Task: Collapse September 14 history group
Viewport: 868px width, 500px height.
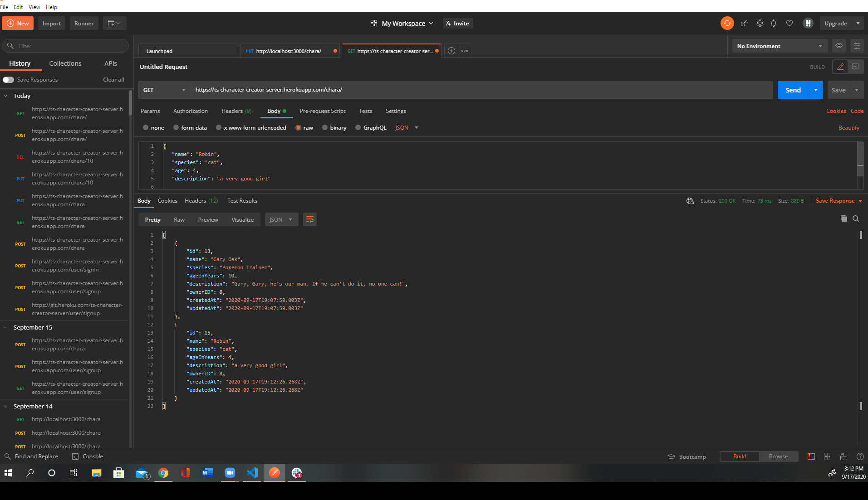Action: pyautogui.click(x=6, y=406)
